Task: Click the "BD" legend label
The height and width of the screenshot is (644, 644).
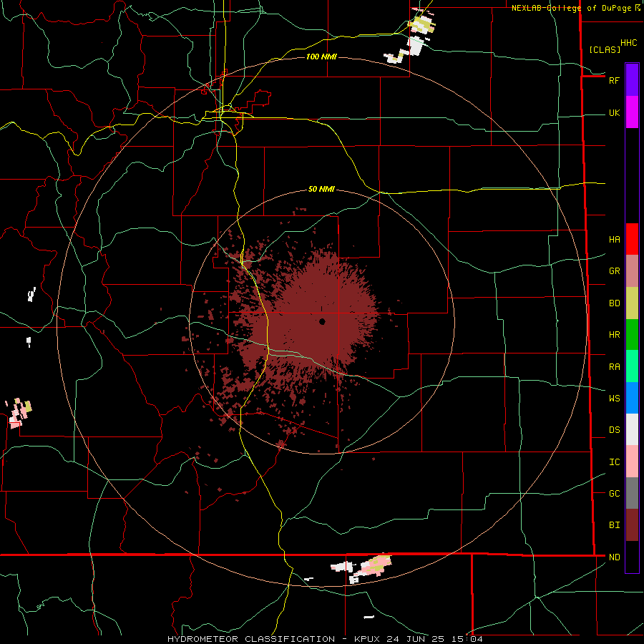Action: coord(614,303)
